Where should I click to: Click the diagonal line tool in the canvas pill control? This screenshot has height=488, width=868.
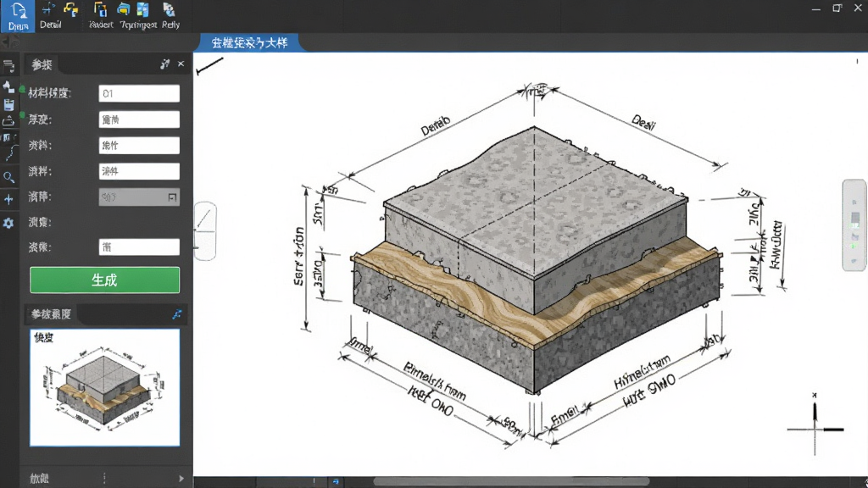204,218
